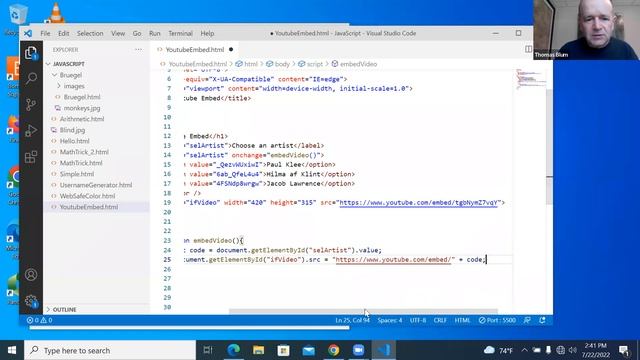Open Google Chrome from the taskbar
The image size is (640, 360).
(x=333, y=350)
